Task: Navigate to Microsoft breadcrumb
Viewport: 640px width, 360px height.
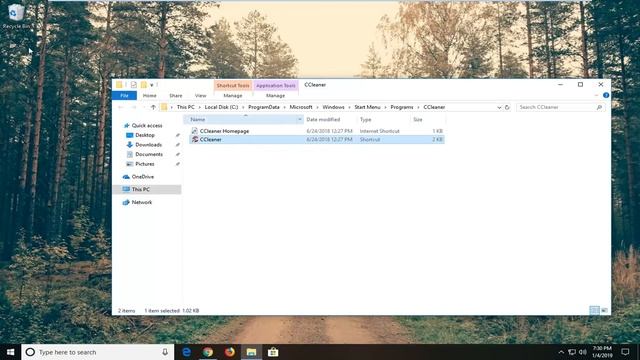Action: coord(301,107)
